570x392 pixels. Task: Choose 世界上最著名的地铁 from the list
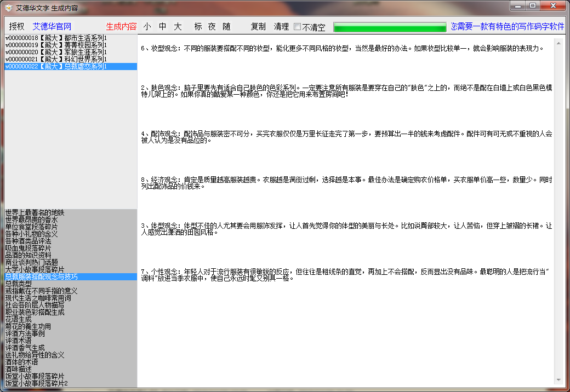71,212
